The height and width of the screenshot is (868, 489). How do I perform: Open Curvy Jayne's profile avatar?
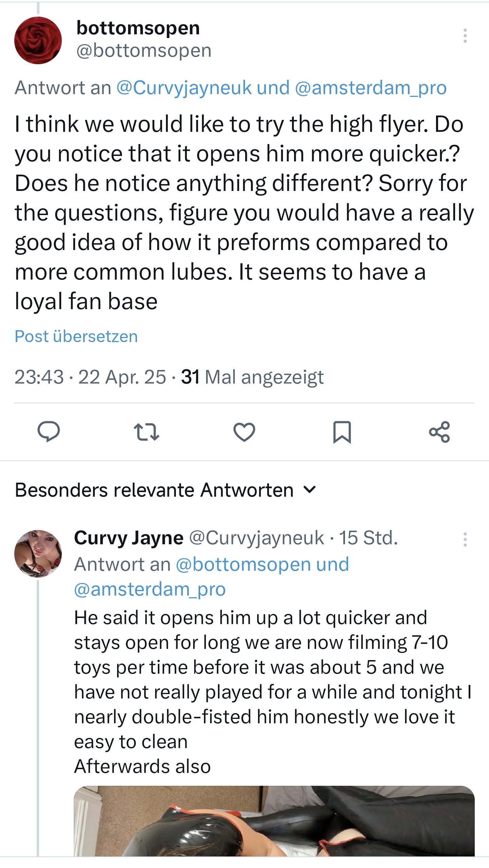coord(38,553)
